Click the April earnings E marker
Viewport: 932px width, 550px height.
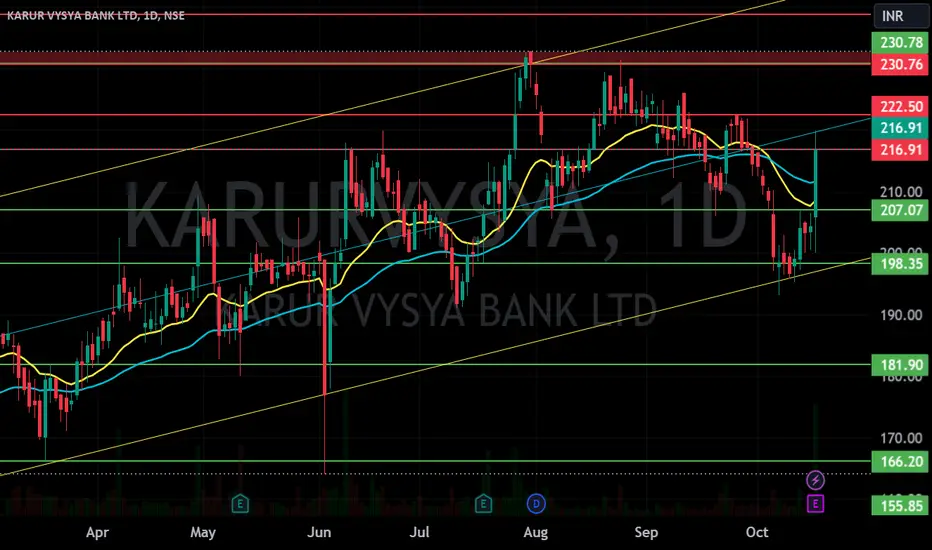(240, 504)
